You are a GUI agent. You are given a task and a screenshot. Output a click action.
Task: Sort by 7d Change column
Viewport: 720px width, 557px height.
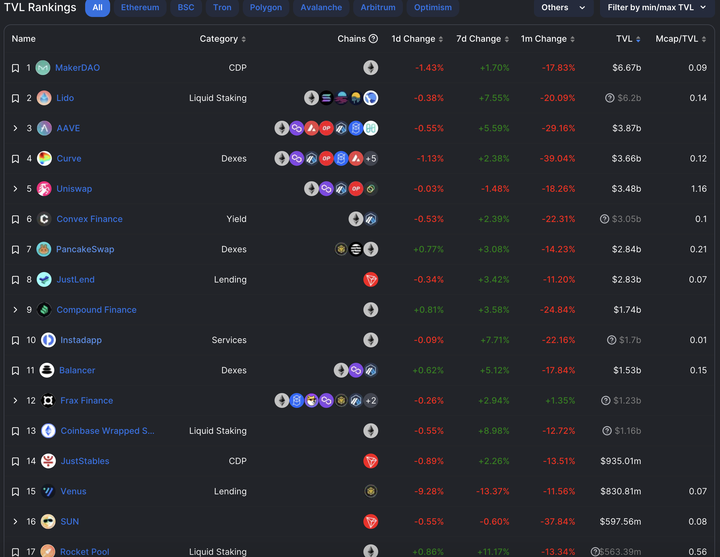click(x=482, y=39)
